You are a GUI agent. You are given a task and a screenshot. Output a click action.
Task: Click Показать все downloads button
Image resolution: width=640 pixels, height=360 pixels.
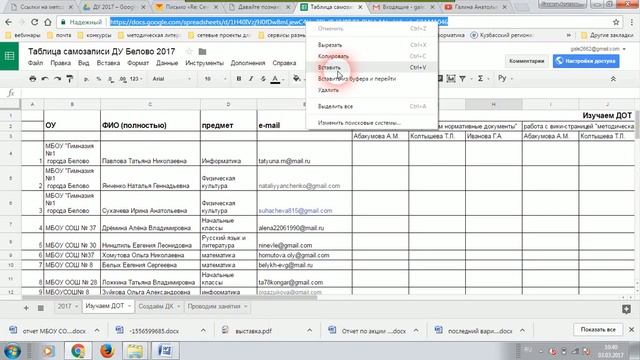click(x=598, y=329)
